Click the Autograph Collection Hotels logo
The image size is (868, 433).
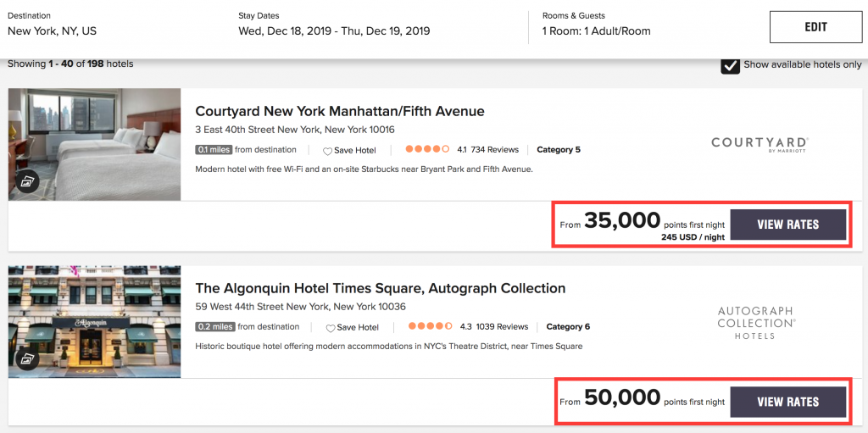(756, 323)
